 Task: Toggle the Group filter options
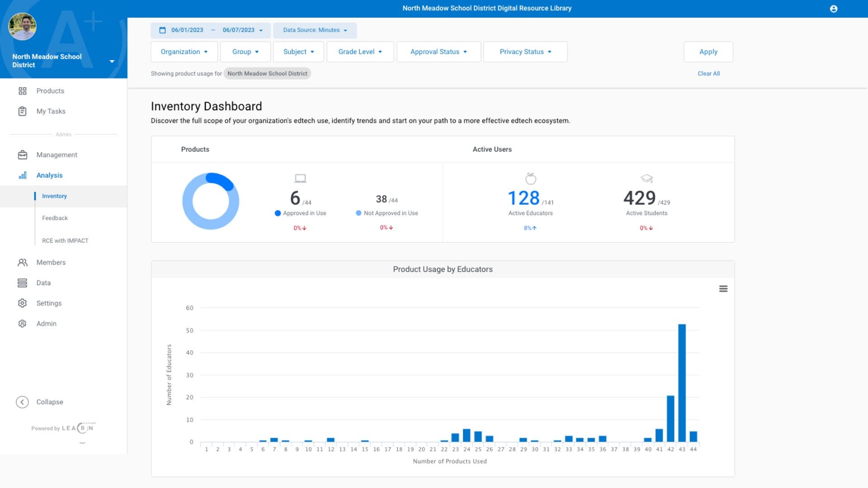pyautogui.click(x=245, y=52)
